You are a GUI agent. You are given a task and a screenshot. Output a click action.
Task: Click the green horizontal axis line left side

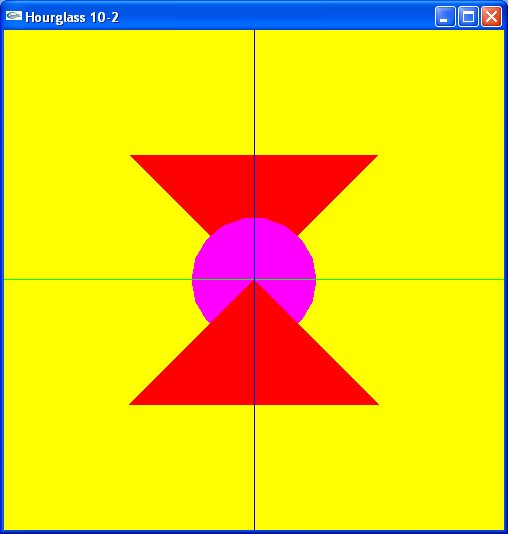pos(98,279)
